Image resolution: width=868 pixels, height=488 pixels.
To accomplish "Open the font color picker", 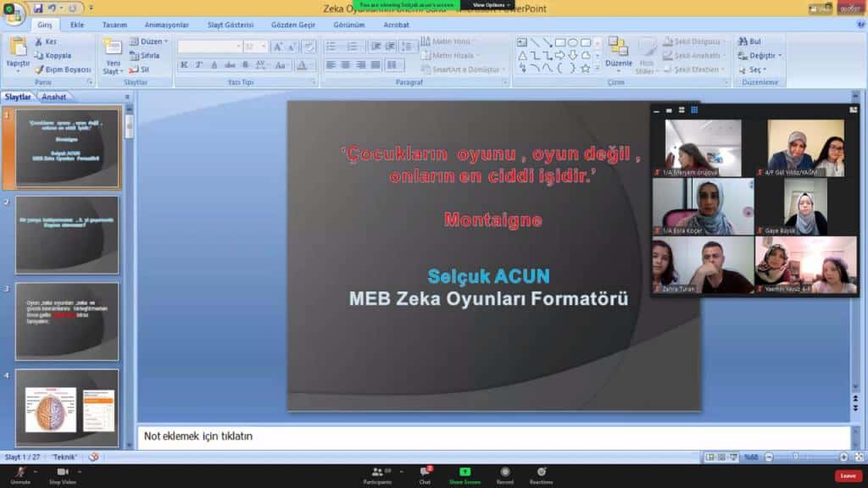I will pyautogui.click(x=303, y=65).
